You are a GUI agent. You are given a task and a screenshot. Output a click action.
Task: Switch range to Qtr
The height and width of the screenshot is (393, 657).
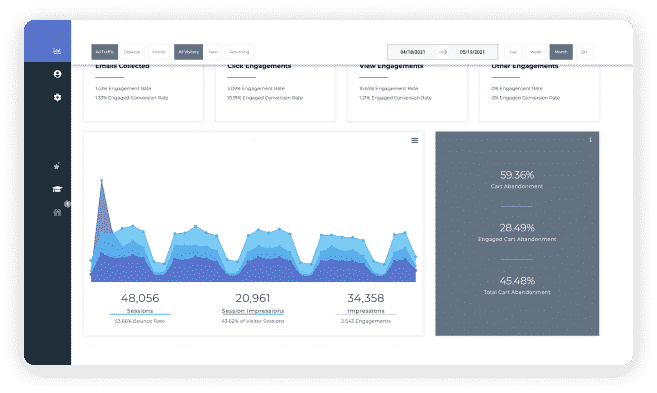[x=584, y=52]
